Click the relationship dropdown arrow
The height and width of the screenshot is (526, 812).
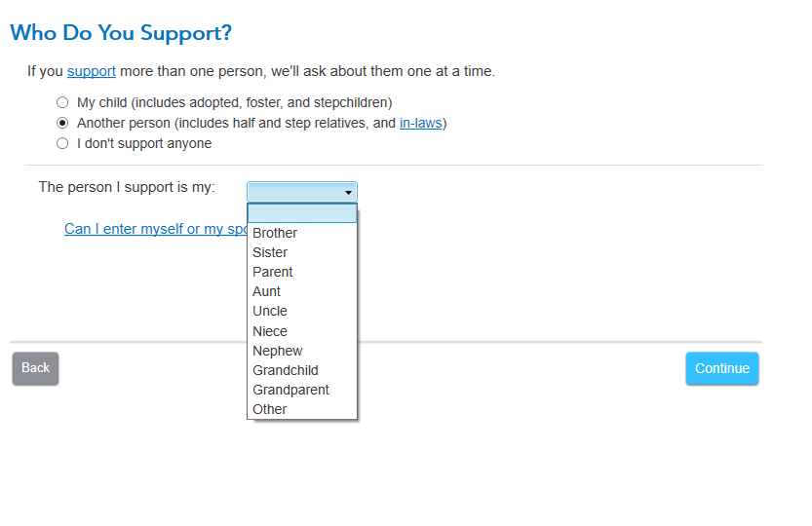click(348, 193)
